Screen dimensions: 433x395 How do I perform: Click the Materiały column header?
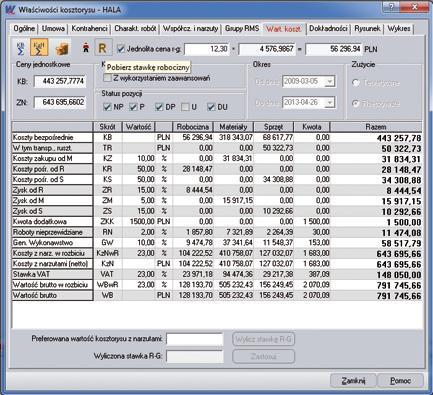233,127
